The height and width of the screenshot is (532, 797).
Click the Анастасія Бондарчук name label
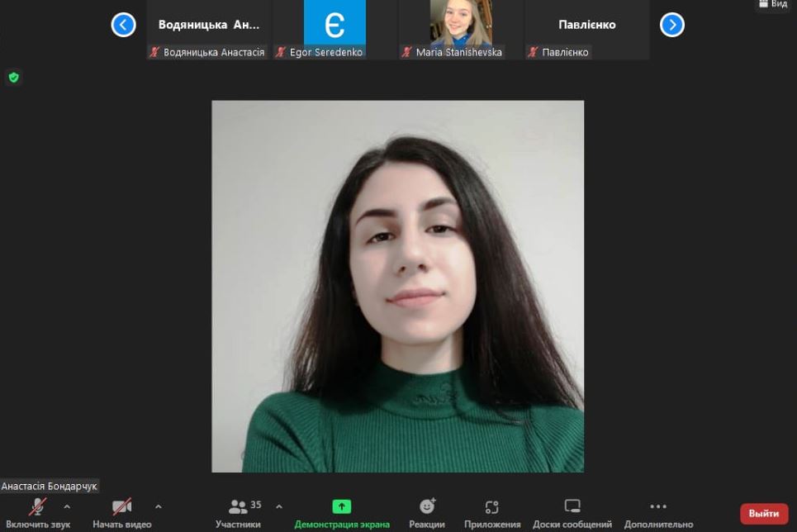pyautogui.click(x=50, y=487)
